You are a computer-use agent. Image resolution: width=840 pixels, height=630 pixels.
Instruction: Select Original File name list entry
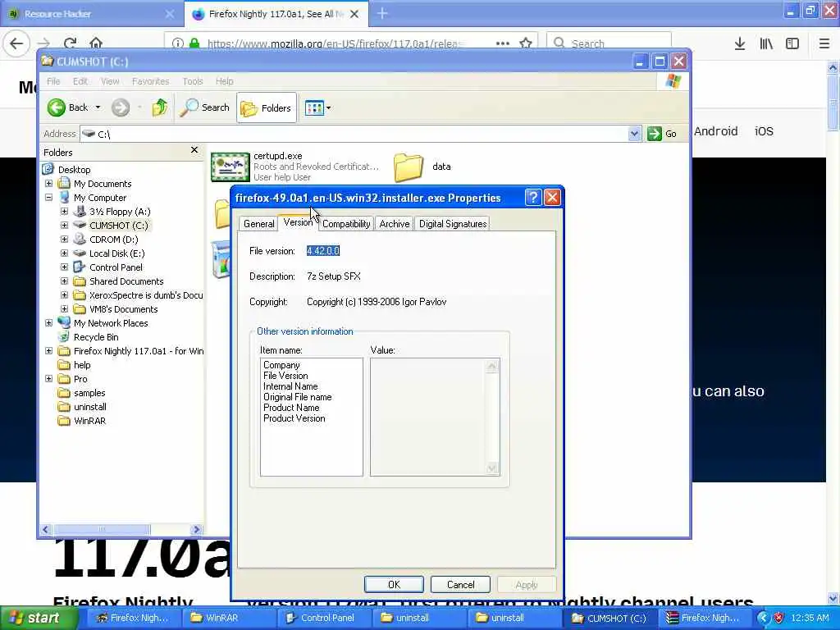pyautogui.click(x=297, y=397)
